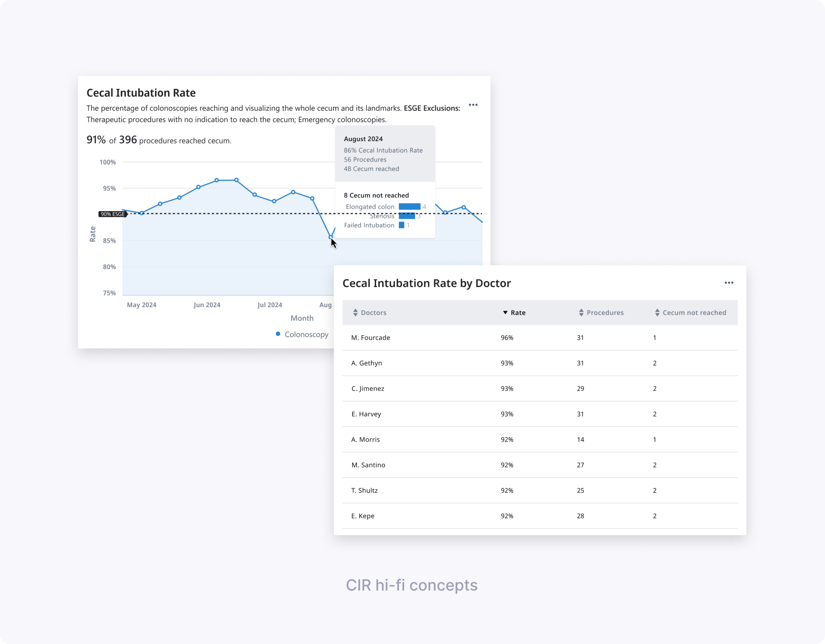Viewport: 825px width, 644px height.
Task: Click the August 2024 low data point
Action: coord(331,237)
